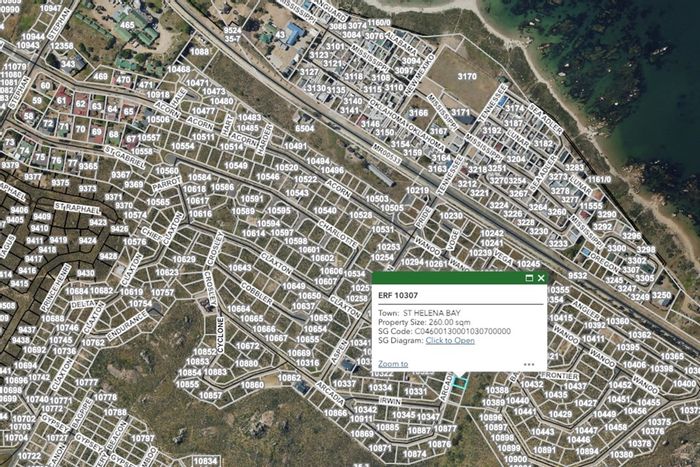Image resolution: width=700 pixels, height=467 pixels.
Task: Open the SG Diagram 'Click to Open' link
Action: (450, 340)
